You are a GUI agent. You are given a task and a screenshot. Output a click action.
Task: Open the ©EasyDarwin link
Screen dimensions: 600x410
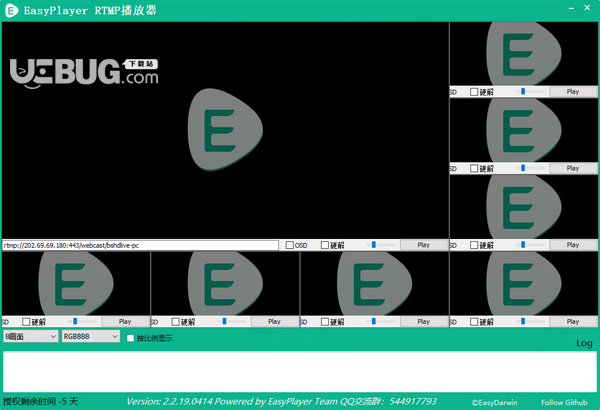494,402
